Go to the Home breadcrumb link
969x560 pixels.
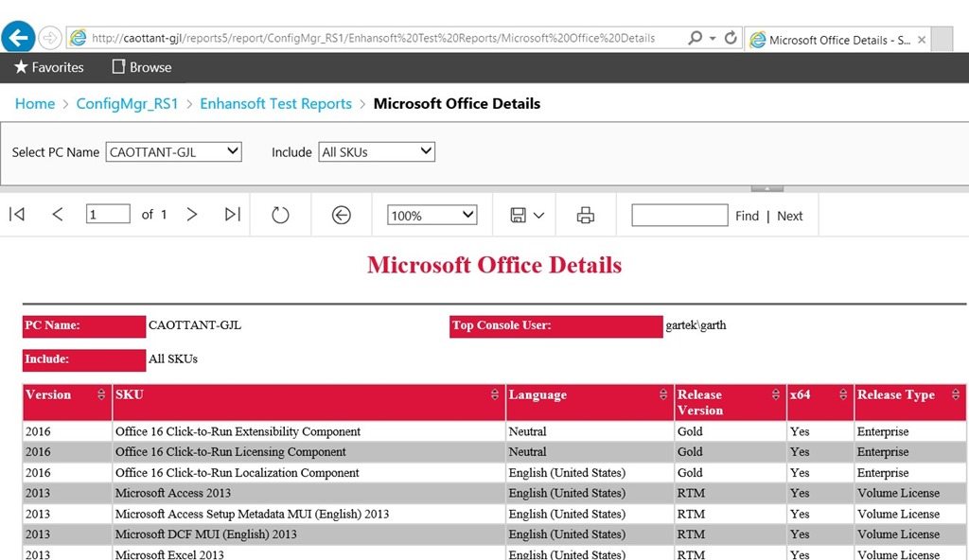[x=35, y=103]
